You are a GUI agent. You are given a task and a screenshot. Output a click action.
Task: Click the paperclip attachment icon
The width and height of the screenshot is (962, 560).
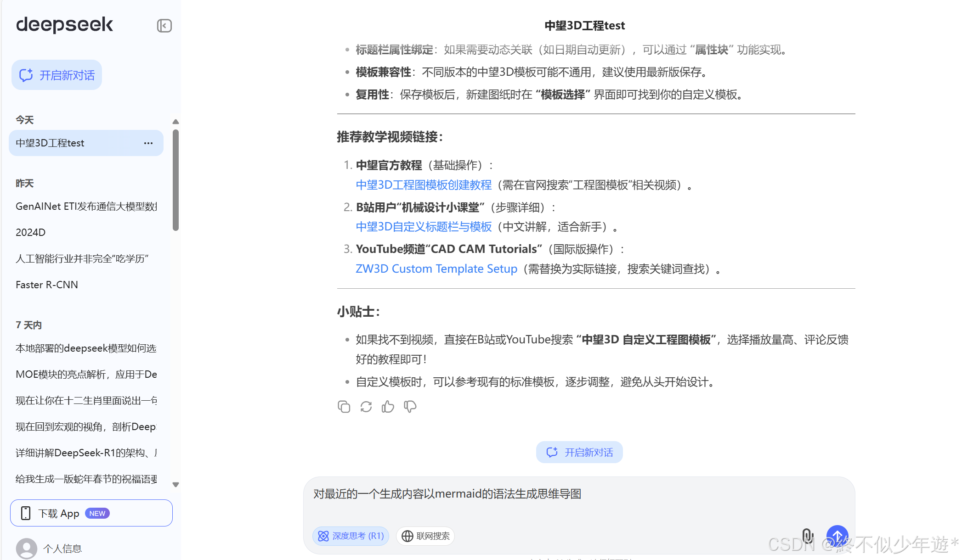[807, 536]
